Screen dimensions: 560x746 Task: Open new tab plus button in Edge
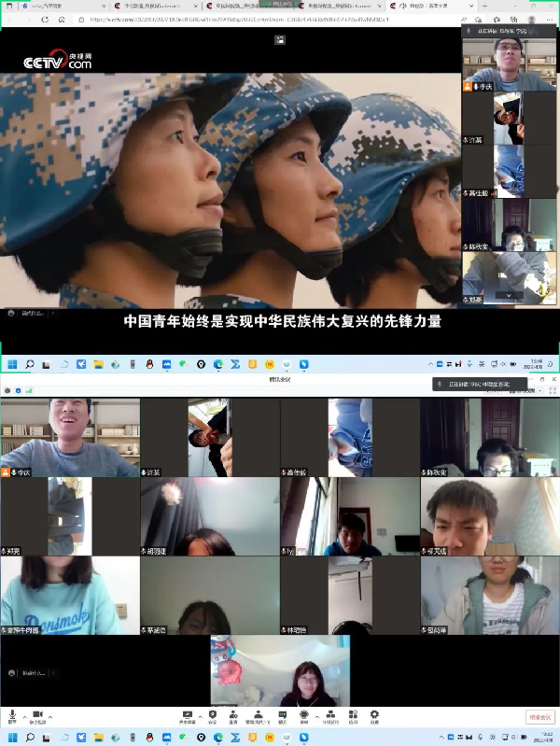click(x=484, y=7)
